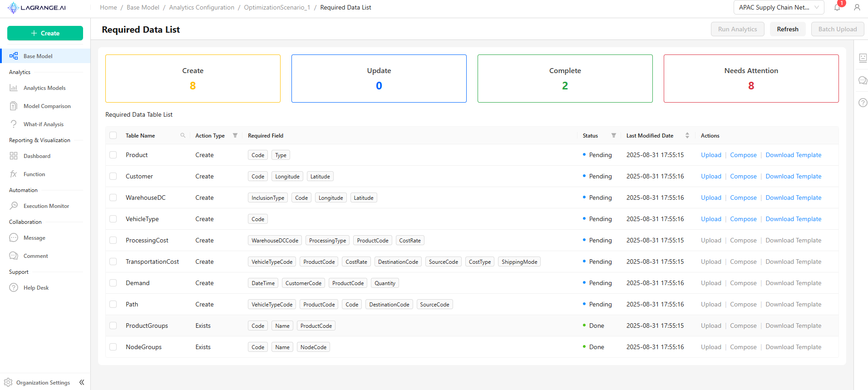This screenshot has width=868, height=390.
Task: Open Analytics Models in the sidebar
Action: click(x=44, y=88)
